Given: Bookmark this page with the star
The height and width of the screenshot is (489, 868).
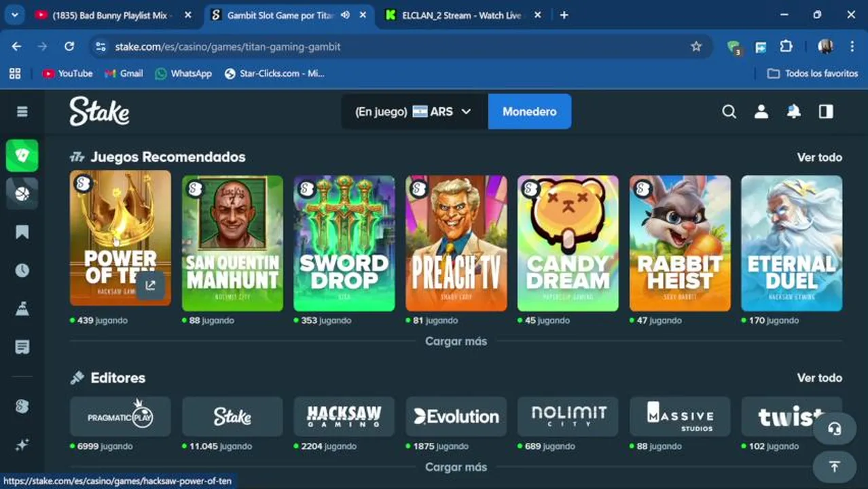Looking at the screenshot, I should [696, 46].
